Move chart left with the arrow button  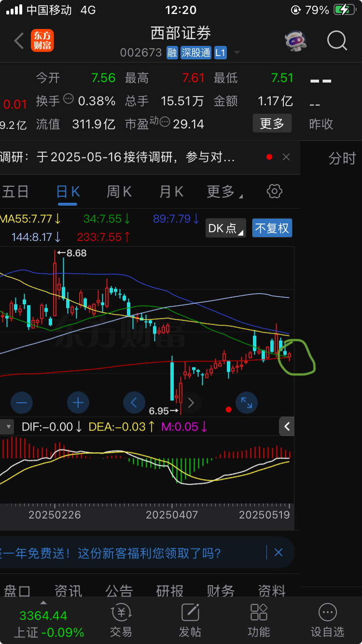[x=134, y=402]
